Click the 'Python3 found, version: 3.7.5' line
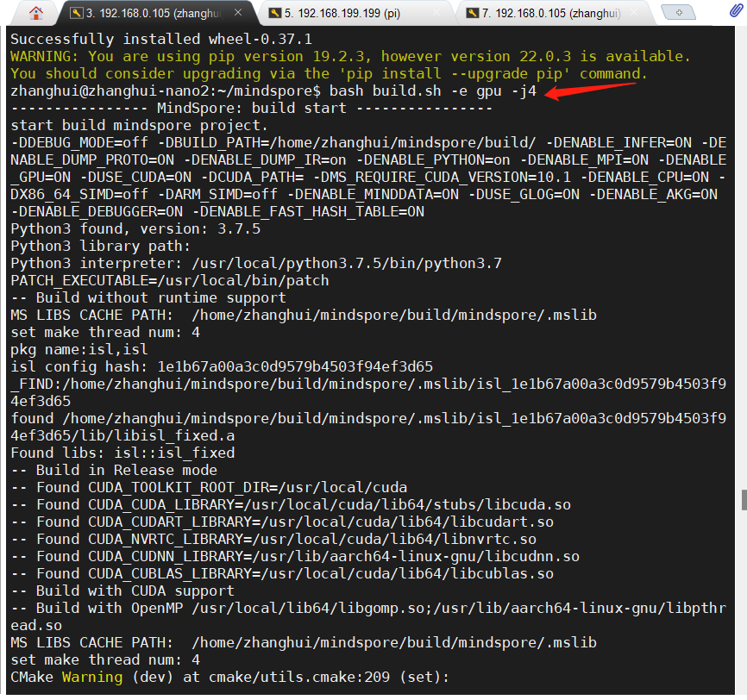747x700 pixels. (135, 228)
